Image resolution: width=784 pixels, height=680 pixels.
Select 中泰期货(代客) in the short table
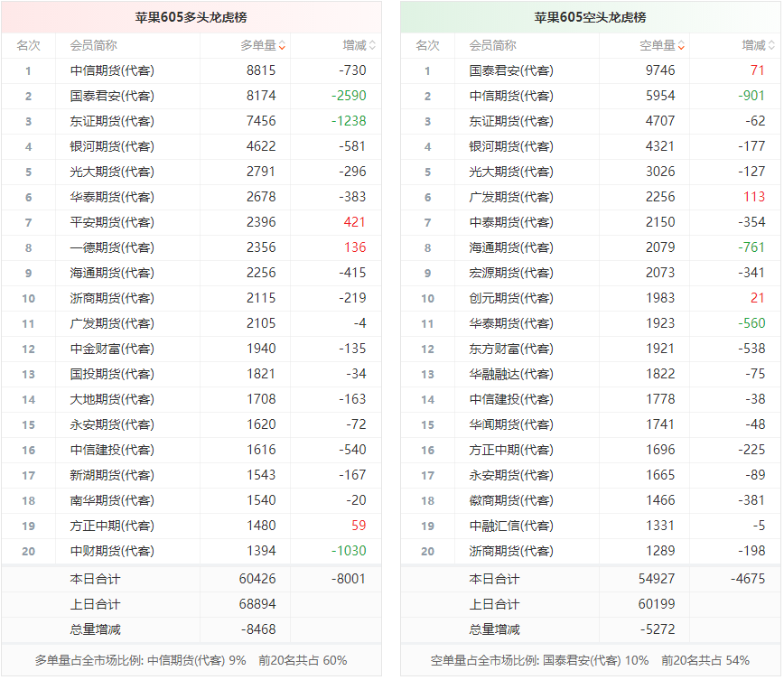tap(511, 222)
